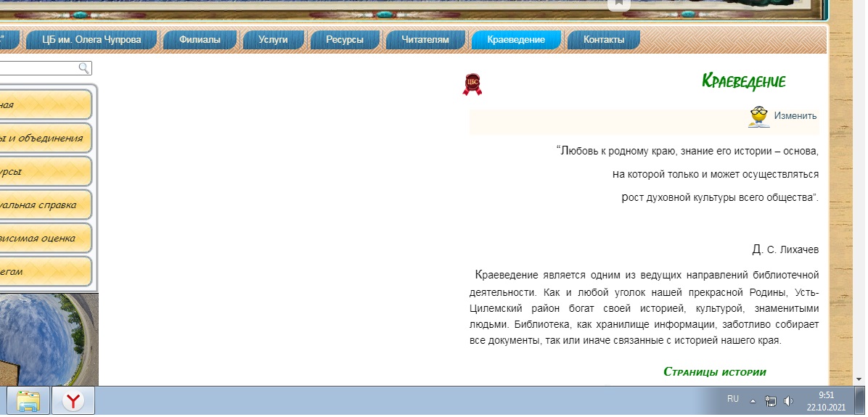The height and width of the screenshot is (417, 868).
Task: Click the scrollbar down arrow
Action: point(859,379)
